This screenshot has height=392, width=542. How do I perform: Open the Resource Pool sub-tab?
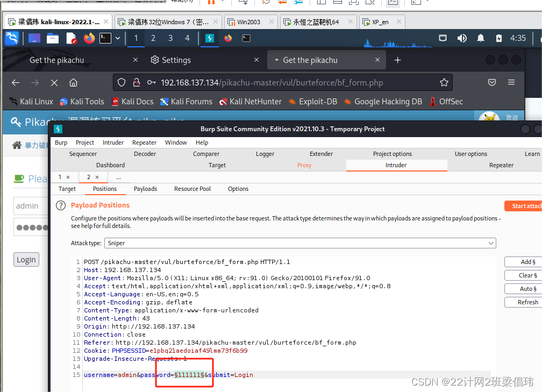192,189
